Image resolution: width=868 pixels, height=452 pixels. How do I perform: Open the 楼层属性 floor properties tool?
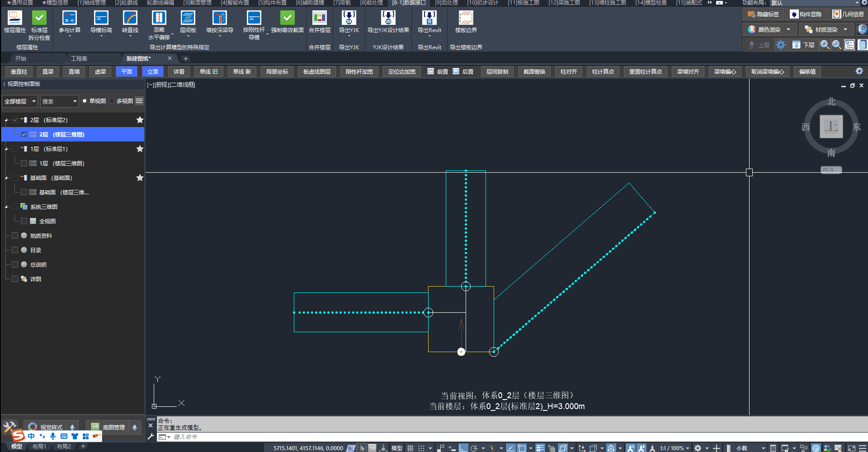point(14,18)
